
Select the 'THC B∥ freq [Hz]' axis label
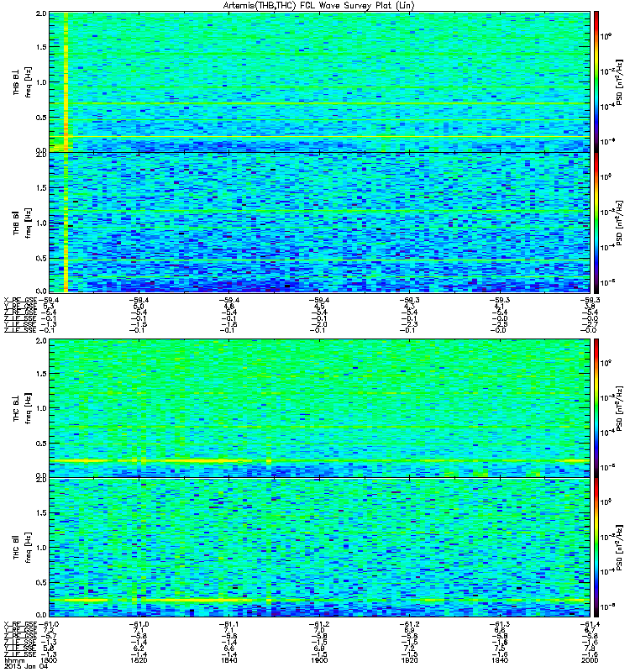[x=23, y=548]
